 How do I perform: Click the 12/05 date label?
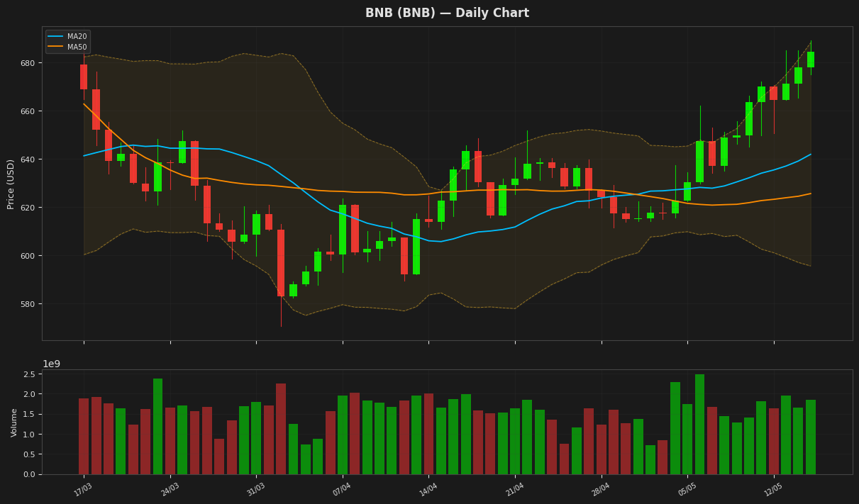point(773,489)
